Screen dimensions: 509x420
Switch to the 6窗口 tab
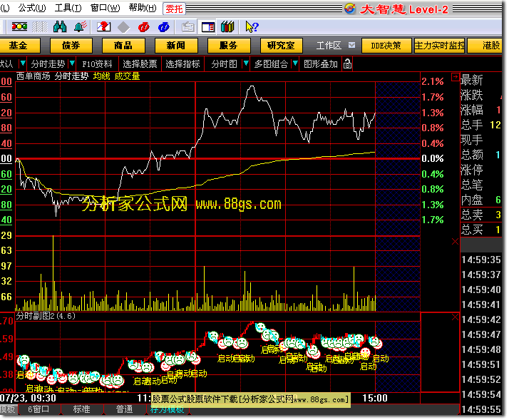click(38, 409)
